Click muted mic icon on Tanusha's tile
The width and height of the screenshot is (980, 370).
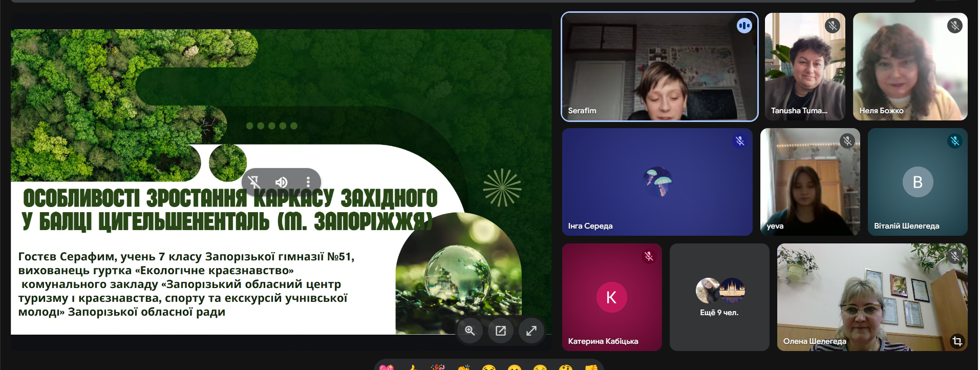[x=833, y=26]
